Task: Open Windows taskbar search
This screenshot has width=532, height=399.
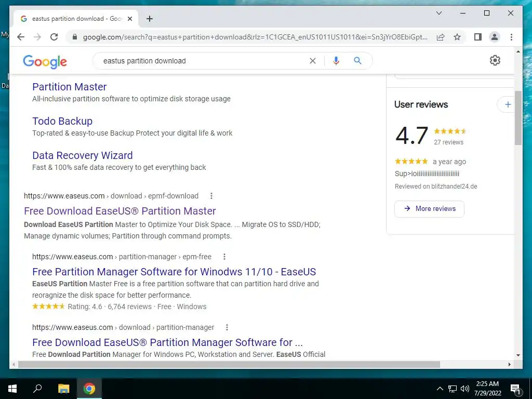Action: 37,389
